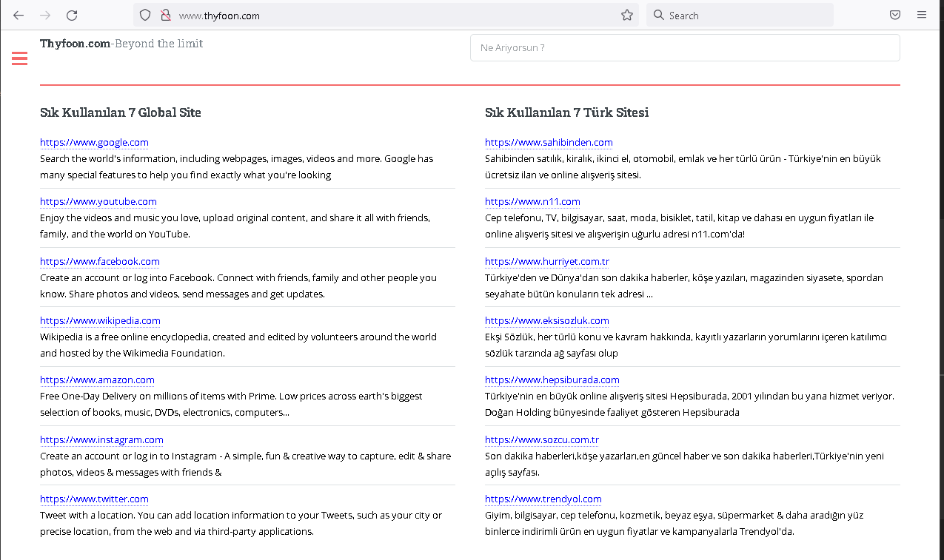
Task: Click the Thyfoon.com site title
Action: point(75,44)
